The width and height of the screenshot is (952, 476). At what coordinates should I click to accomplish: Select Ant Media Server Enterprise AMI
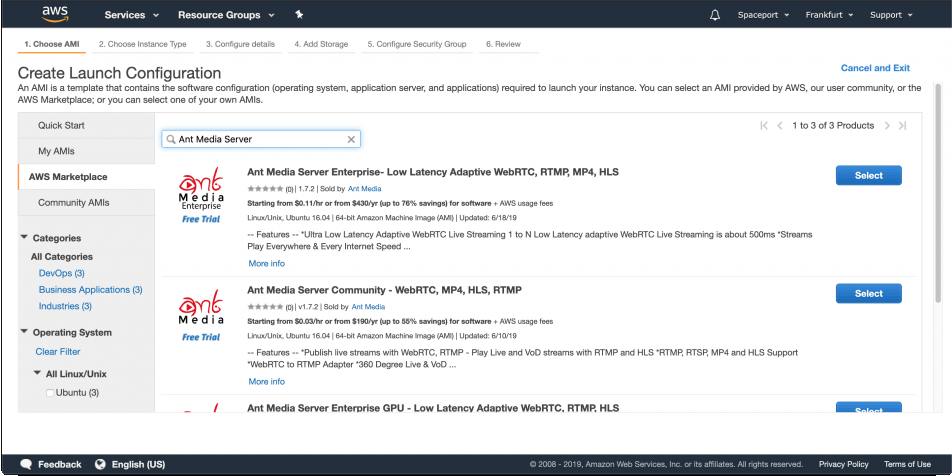coord(868,175)
